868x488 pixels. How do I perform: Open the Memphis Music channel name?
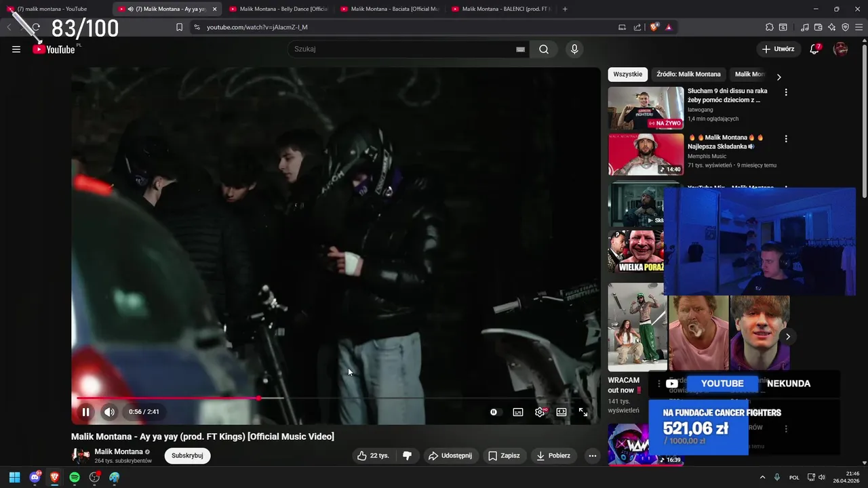(x=707, y=157)
